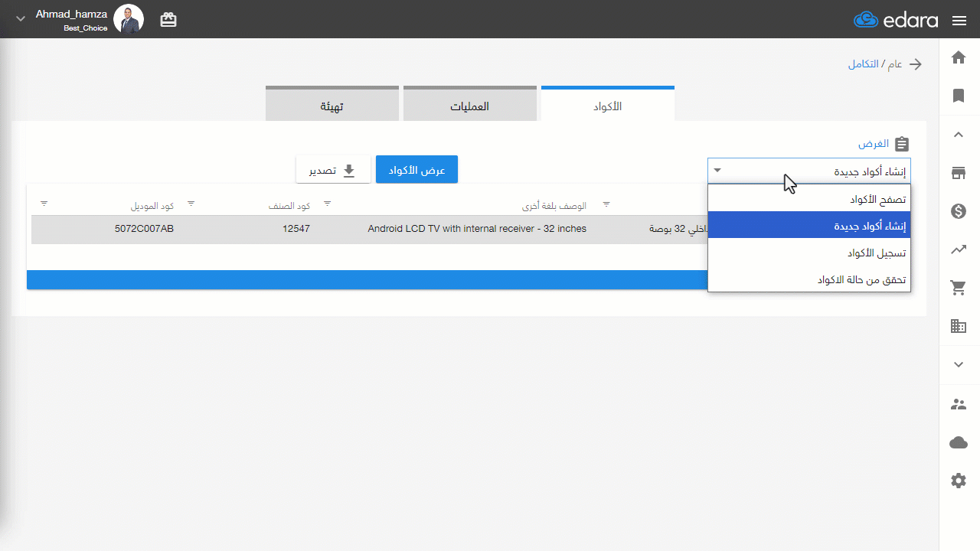Follow the التكامل breadcrumb link

tap(863, 64)
